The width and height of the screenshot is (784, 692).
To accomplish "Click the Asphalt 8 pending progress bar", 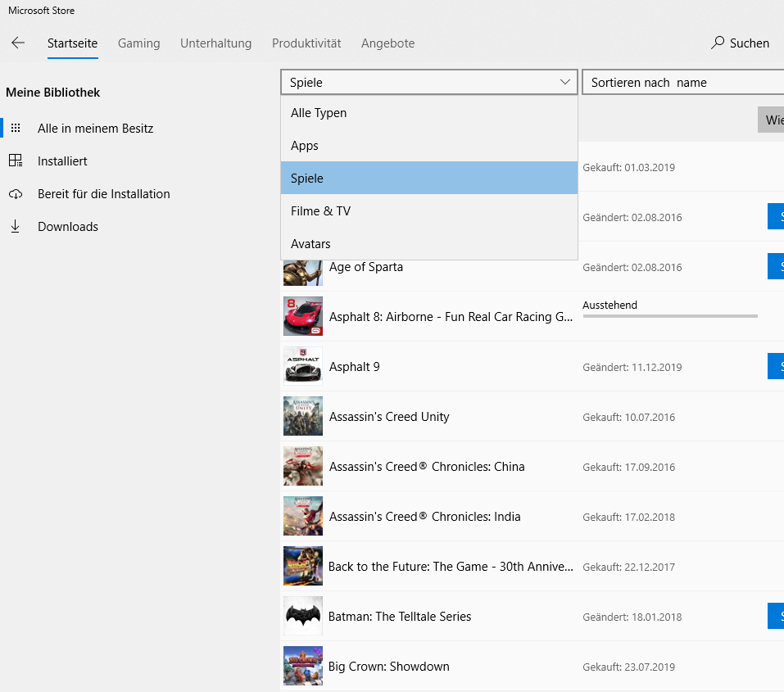I will point(670,316).
